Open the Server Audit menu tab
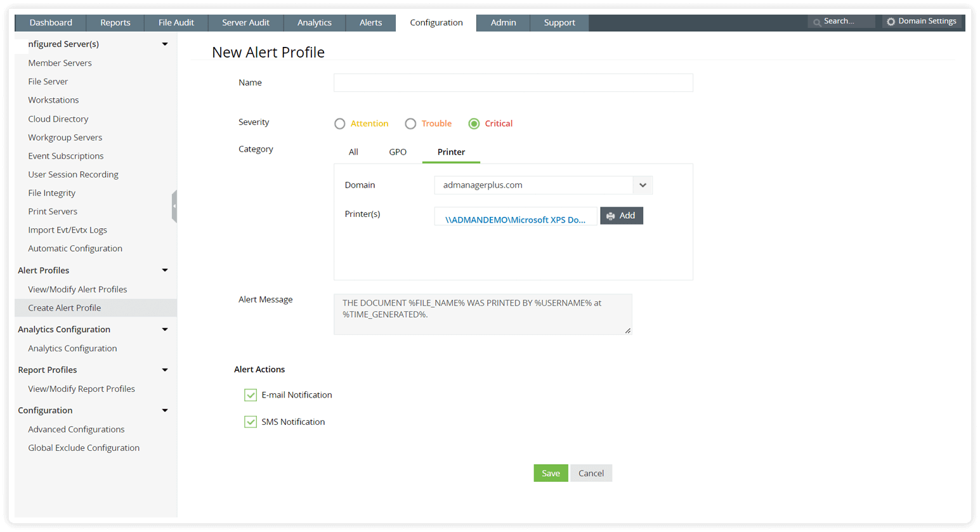Viewport: 980px width, 532px height. (245, 23)
